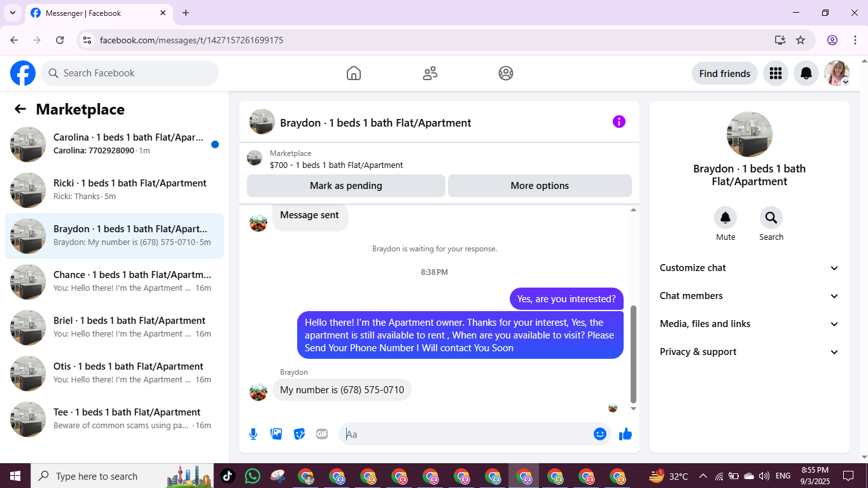
Task: Select the Braydon conversation in the list
Action: tap(115, 236)
